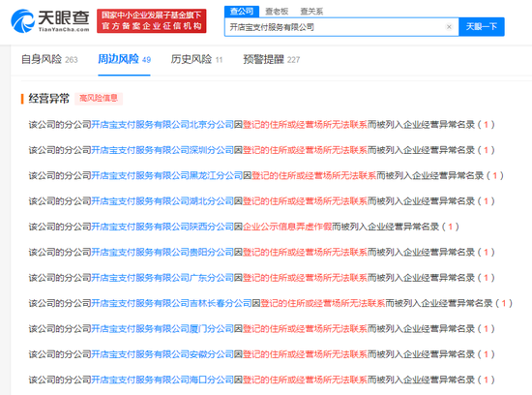Click the red abnormal reason in 深圳分公司 row

click(x=305, y=150)
